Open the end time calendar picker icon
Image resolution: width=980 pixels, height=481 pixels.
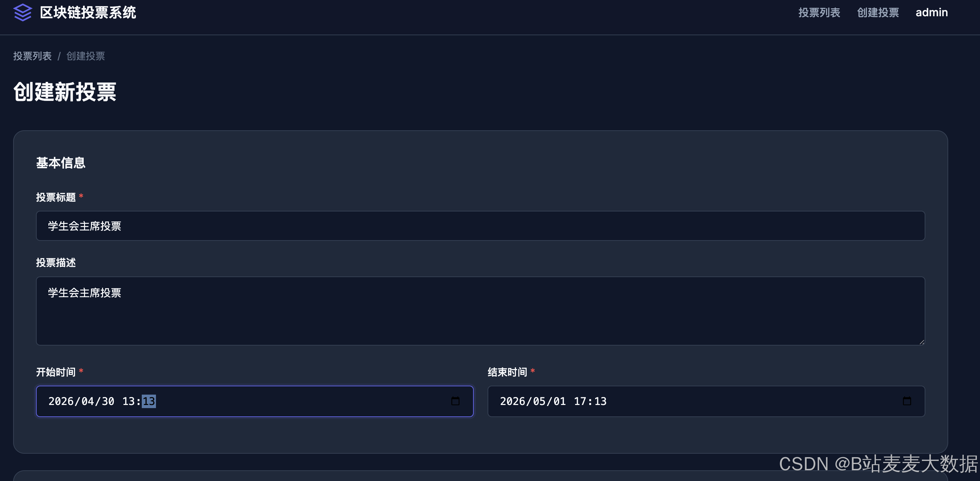(x=907, y=401)
